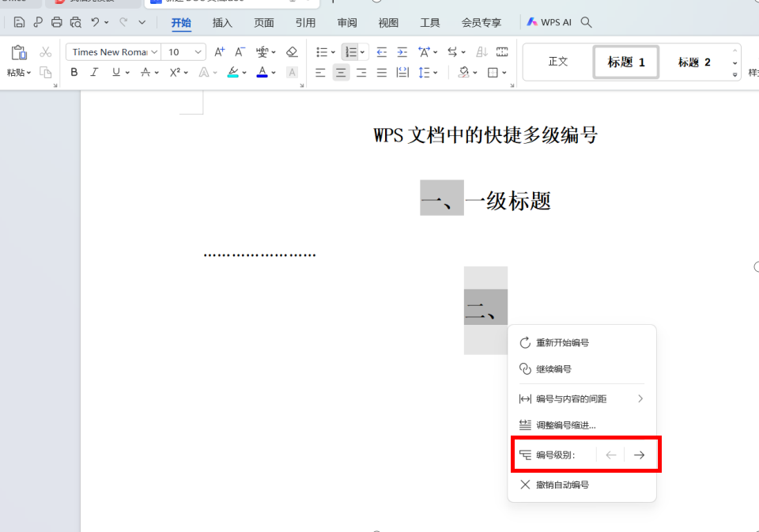Switch to the 开始 tab
This screenshot has height=532, width=759.
coord(181,23)
